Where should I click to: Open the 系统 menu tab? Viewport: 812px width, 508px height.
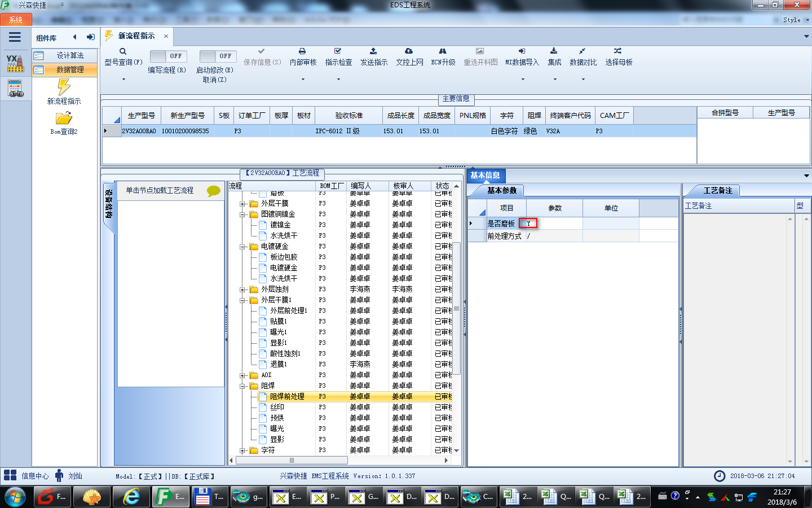coord(16,20)
